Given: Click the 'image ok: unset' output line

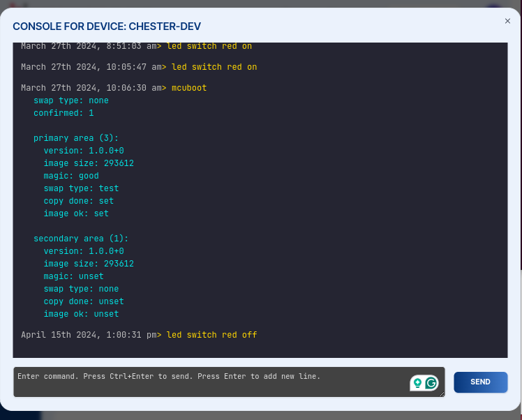Looking at the screenshot, I should coord(81,314).
